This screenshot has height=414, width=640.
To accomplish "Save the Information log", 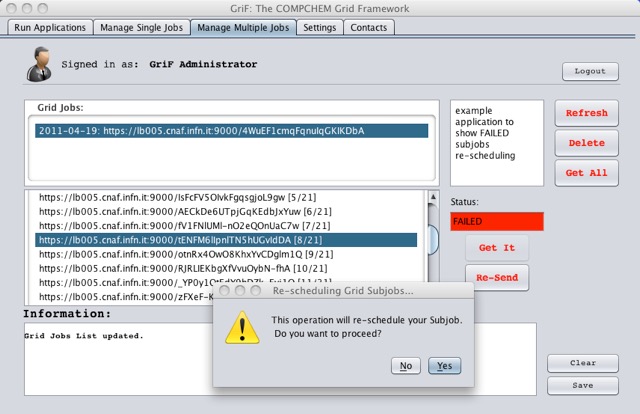I will tap(583, 385).
